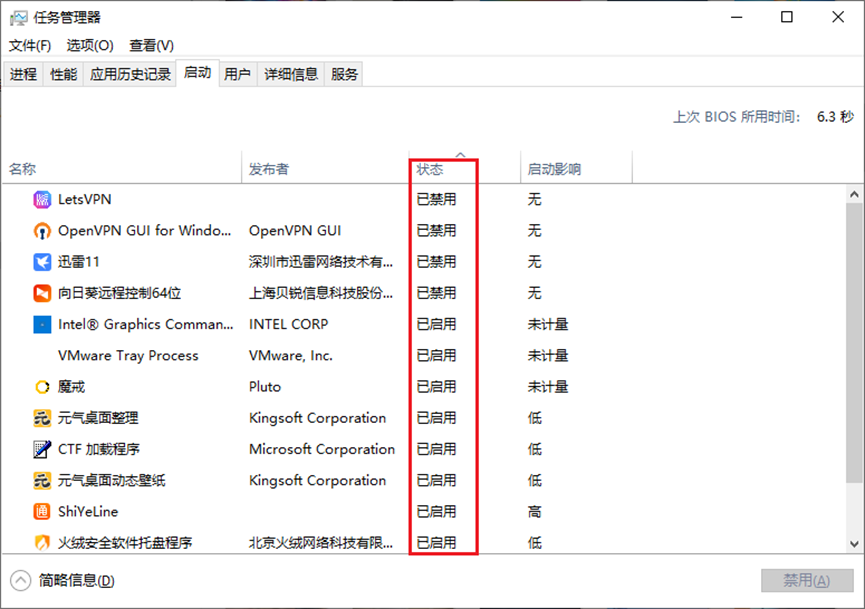Click 未计量 impact of VMware Tray Process

tap(548, 356)
